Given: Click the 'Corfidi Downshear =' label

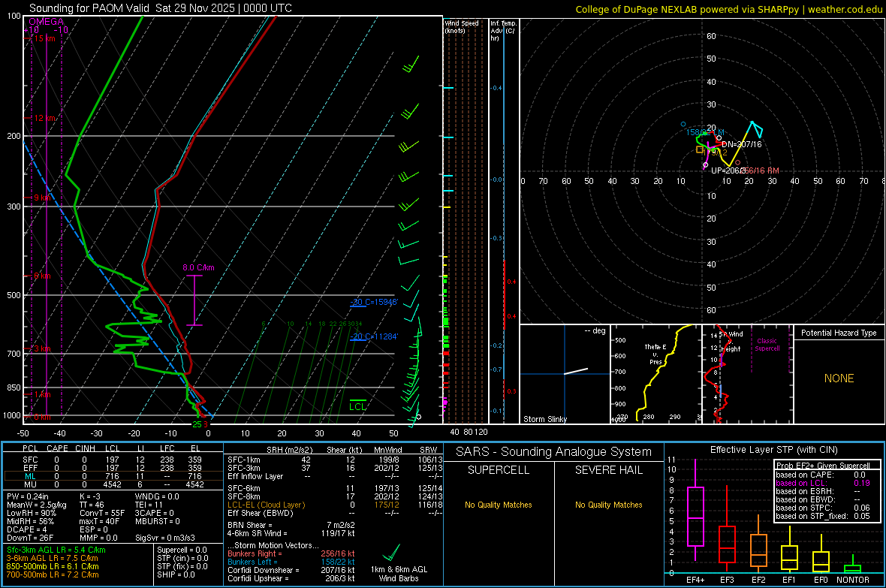Looking at the screenshot, I should (263, 570).
